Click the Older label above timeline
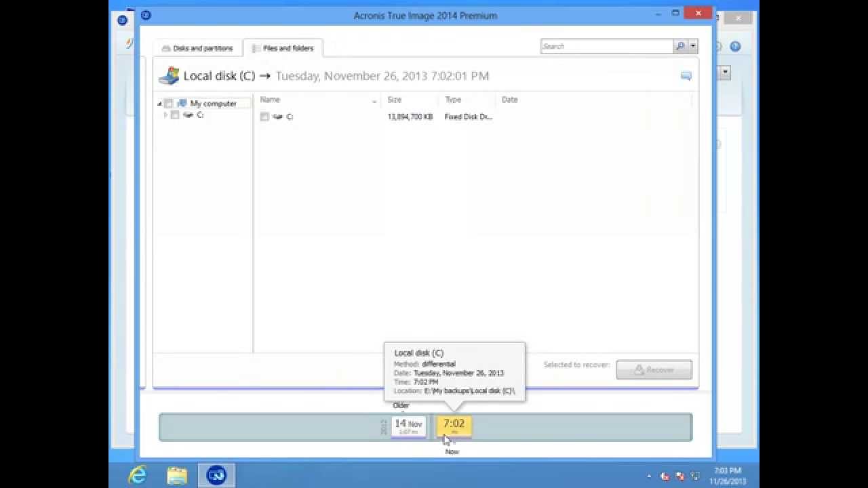 pos(401,405)
